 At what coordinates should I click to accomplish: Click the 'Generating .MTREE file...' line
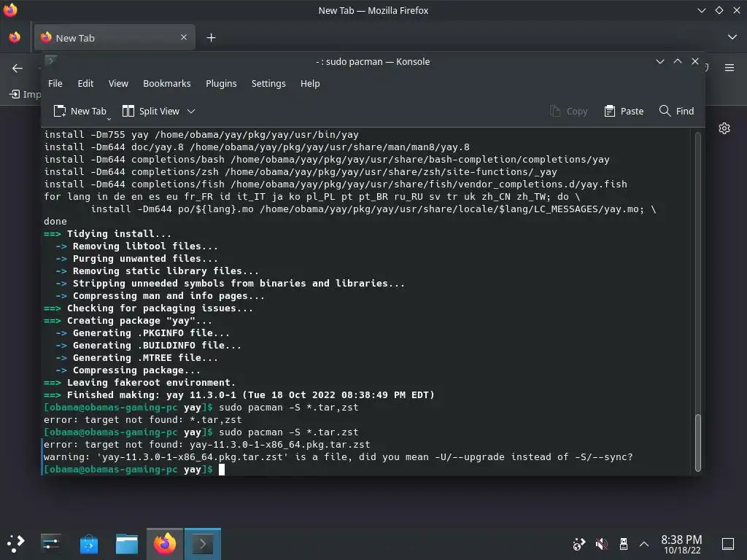click(x=136, y=357)
